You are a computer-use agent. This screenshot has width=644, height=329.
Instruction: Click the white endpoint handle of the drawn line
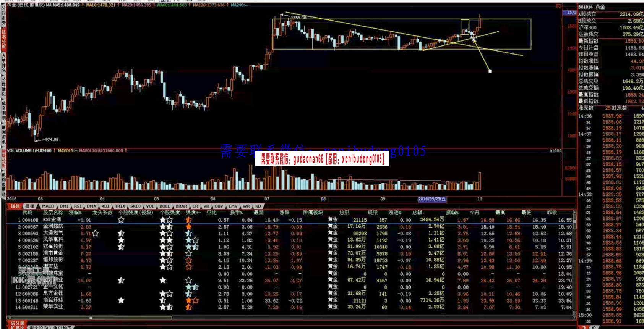490,71
